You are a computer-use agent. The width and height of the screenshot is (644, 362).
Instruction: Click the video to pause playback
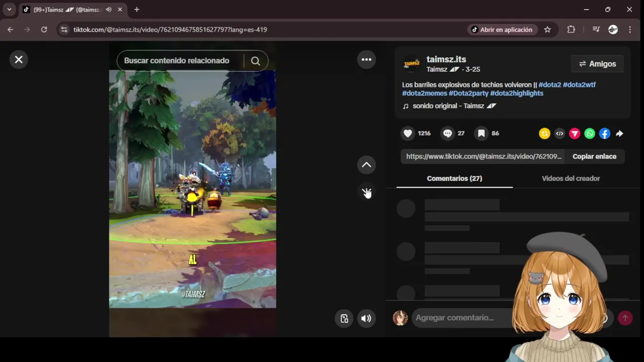click(x=193, y=189)
